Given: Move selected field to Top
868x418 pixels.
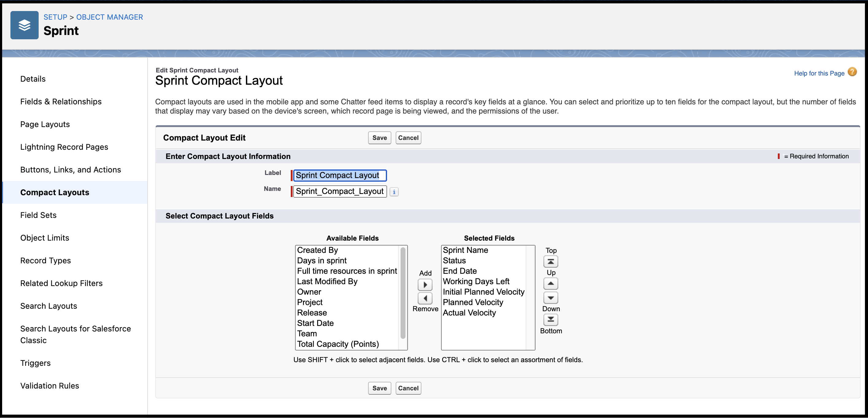Looking at the screenshot, I should click(x=551, y=261).
